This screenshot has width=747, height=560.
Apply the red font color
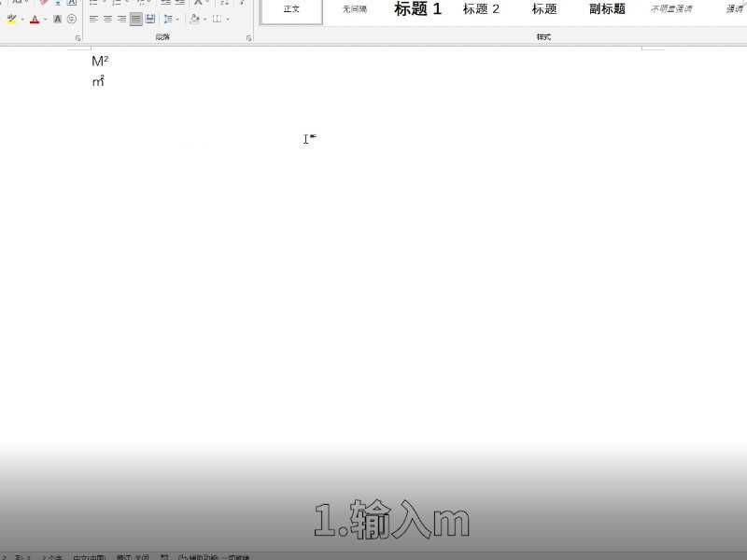[x=34, y=18]
